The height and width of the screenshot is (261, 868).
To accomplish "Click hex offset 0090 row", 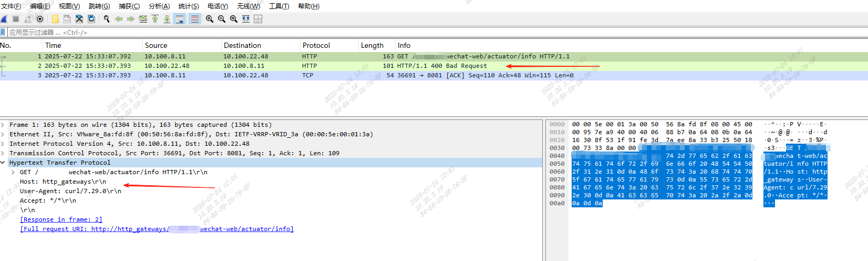I will pos(557,195).
